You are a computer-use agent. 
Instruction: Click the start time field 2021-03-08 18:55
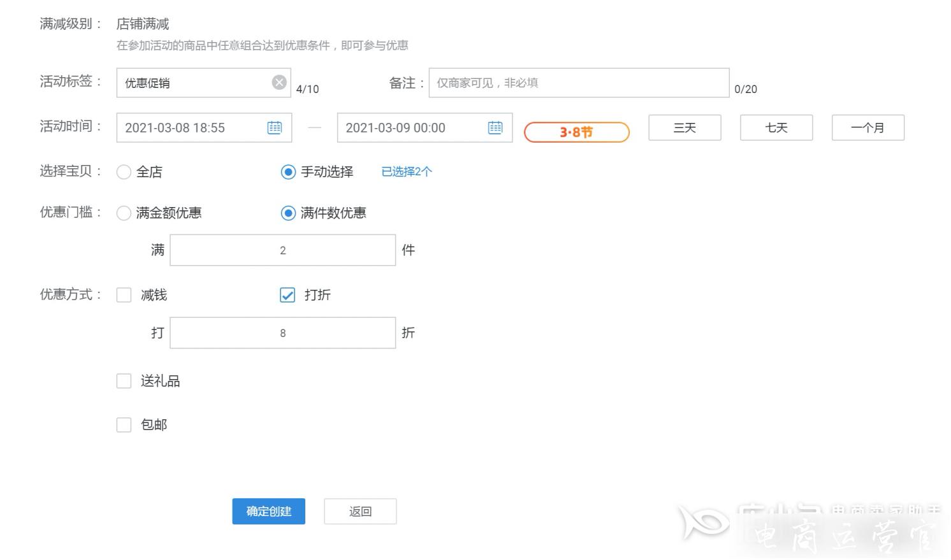(204, 127)
